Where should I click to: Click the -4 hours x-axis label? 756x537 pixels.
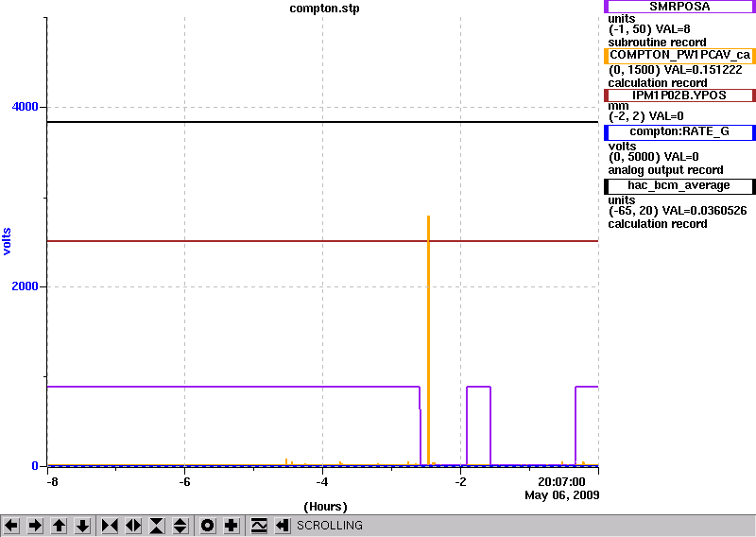[322, 482]
